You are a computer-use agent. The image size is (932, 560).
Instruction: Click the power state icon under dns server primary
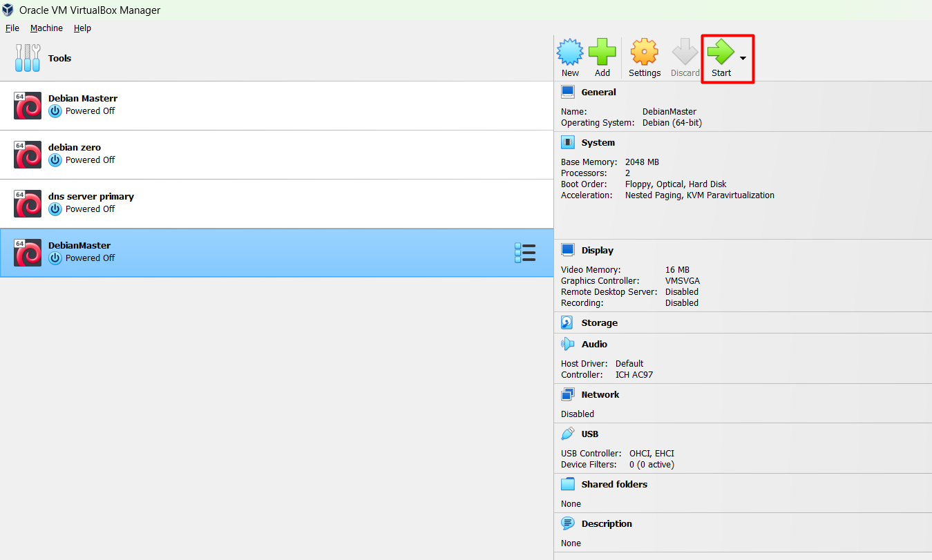click(x=55, y=209)
